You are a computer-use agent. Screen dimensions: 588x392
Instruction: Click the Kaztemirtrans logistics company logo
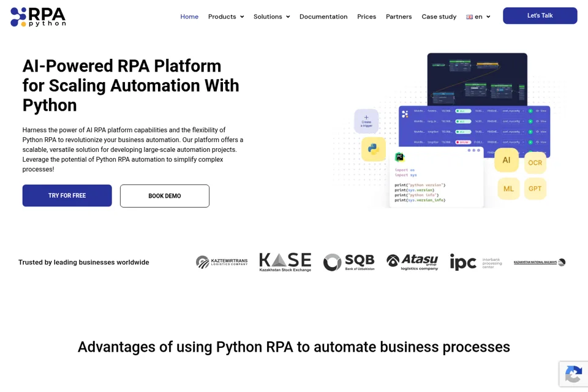(x=222, y=262)
